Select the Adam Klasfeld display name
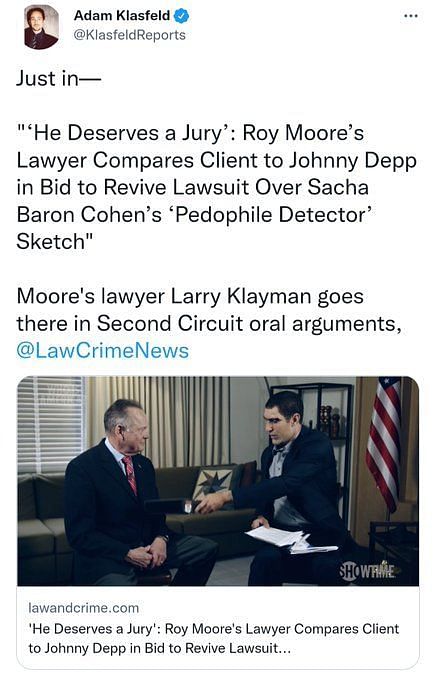The height and width of the screenshot is (679, 436). [x=122, y=16]
